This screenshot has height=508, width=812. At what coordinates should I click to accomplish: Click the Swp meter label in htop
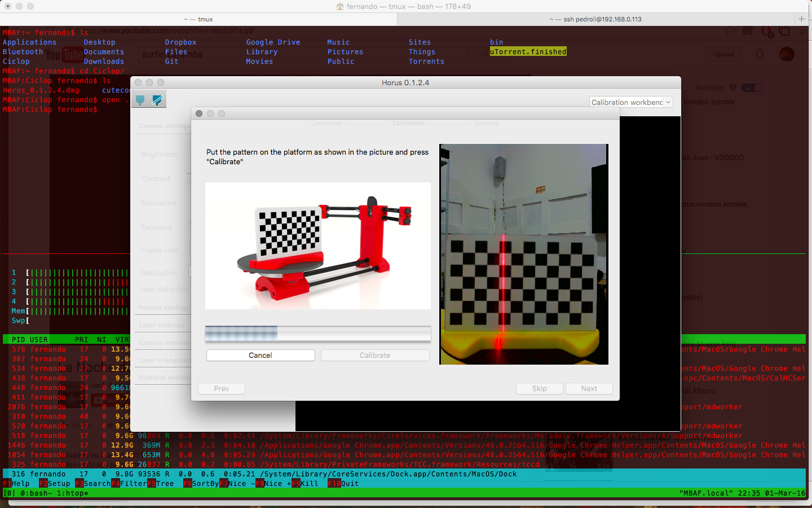pos(19,321)
